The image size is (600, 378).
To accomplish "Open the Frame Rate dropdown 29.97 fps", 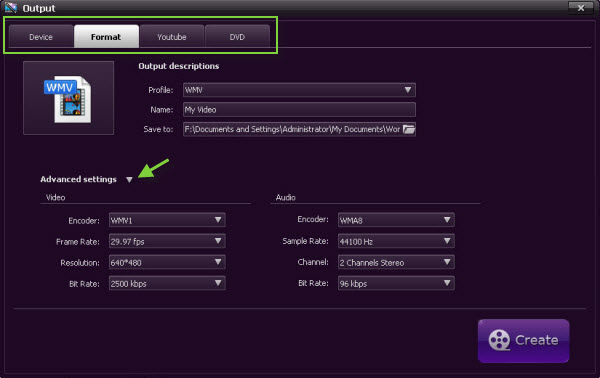I will click(167, 241).
